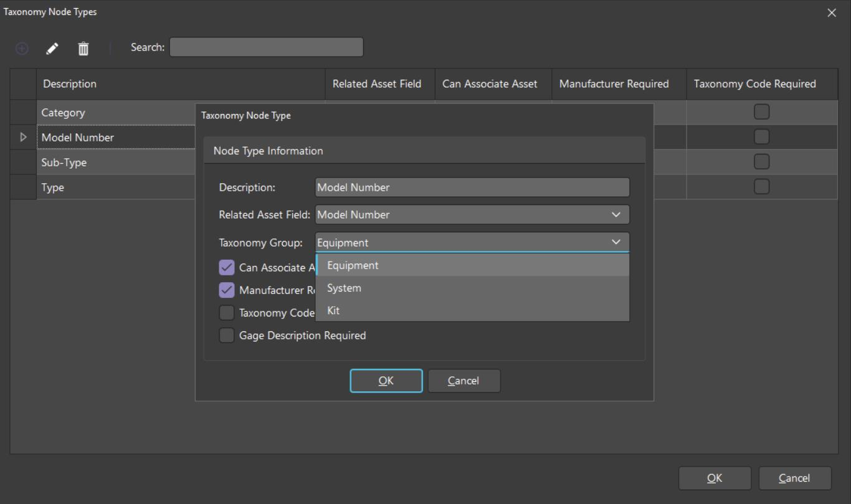This screenshot has height=504, width=851.
Task: Close the Taxonomy Node Types window
Action: tap(831, 12)
